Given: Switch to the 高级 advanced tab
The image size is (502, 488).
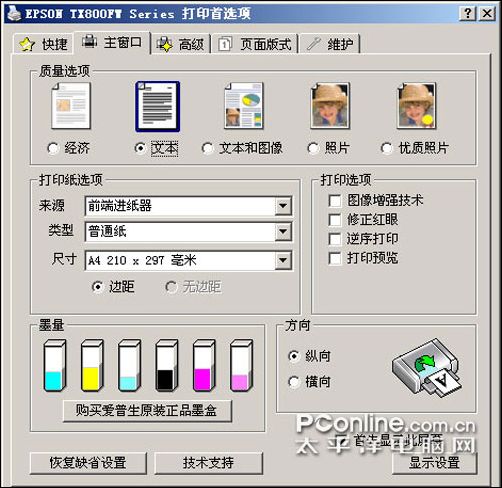Looking at the screenshot, I should click(181, 44).
